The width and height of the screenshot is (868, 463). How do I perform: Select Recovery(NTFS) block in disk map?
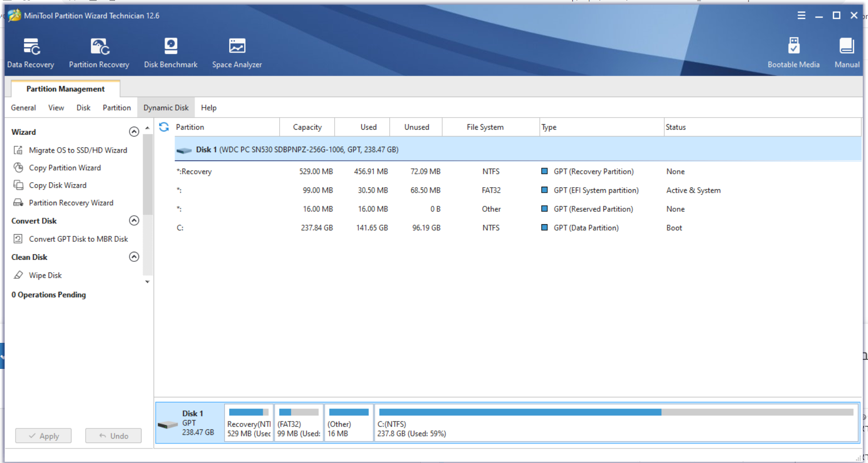coord(249,423)
